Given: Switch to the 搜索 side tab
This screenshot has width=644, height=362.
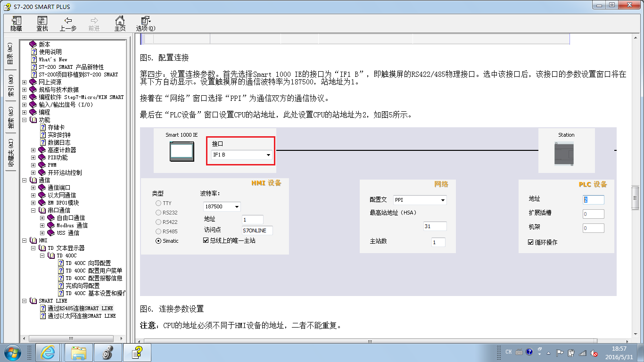Looking at the screenshot, I should (x=10, y=117).
